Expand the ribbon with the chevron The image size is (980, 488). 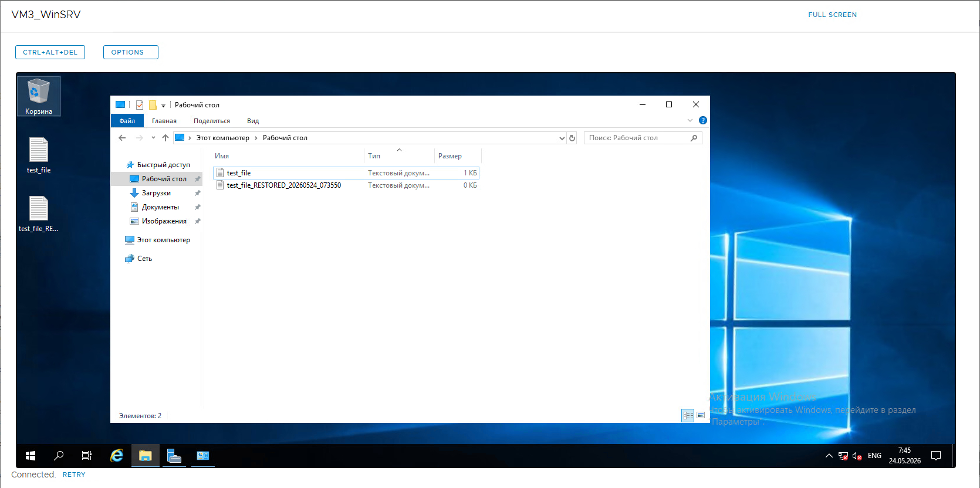tap(690, 120)
